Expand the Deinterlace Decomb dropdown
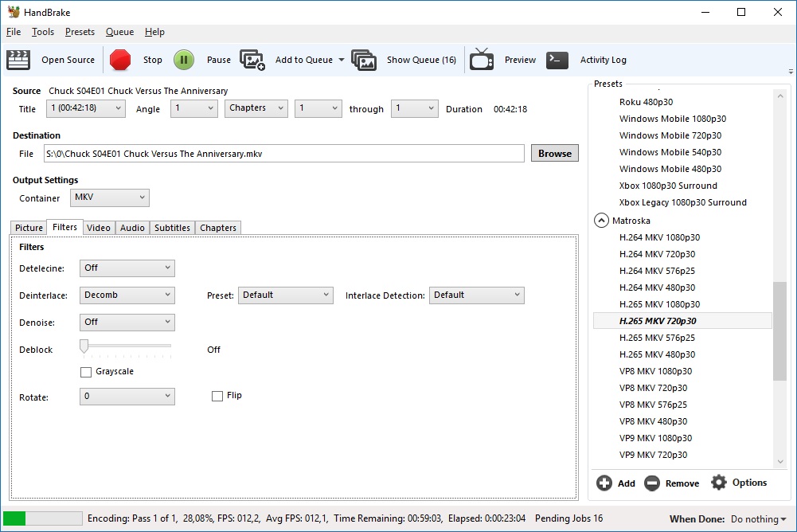797x532 pixels. pos(127,295)
